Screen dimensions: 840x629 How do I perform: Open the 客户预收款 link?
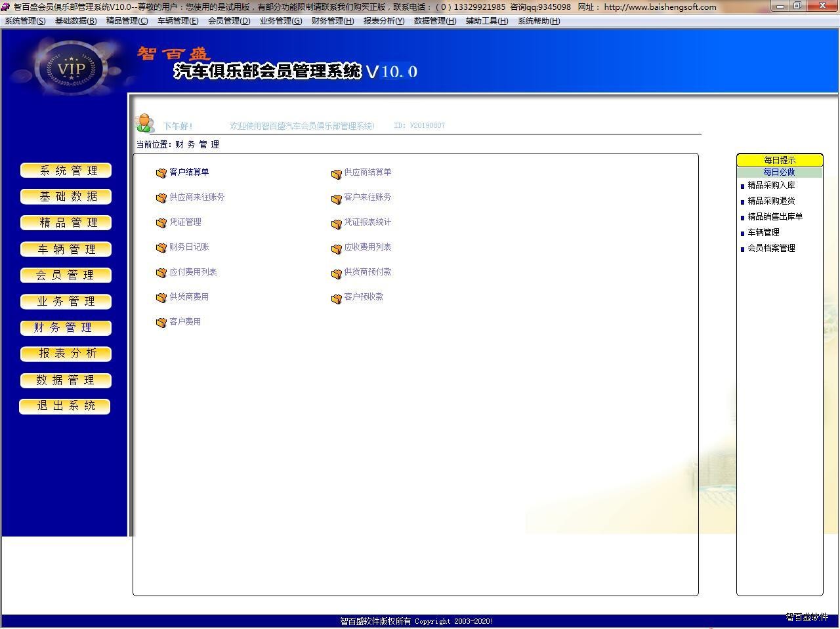tap(364, 296)
